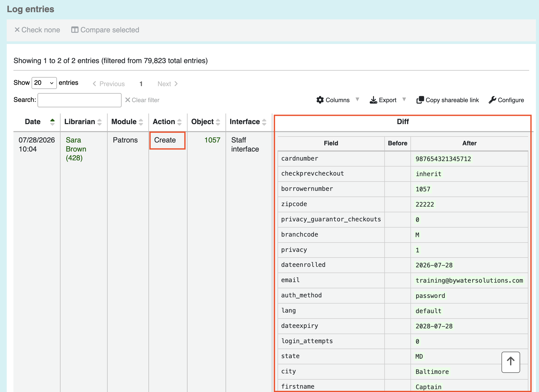Click the Compare selected columns icon
Viewport: 539px width, 392px height.
75,30
